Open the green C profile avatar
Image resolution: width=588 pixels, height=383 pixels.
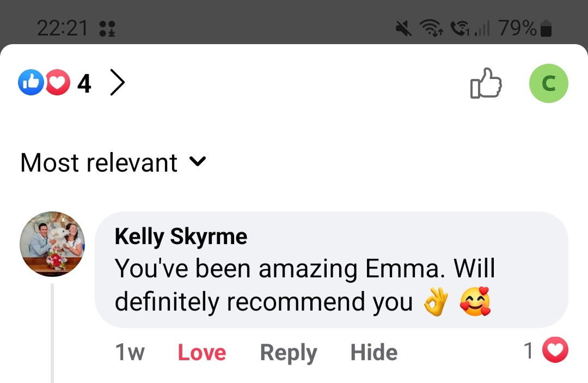548,83
